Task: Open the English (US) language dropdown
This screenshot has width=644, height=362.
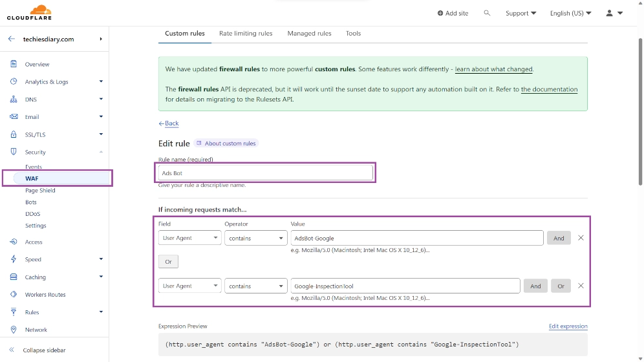Action: (x=570, y=13)
